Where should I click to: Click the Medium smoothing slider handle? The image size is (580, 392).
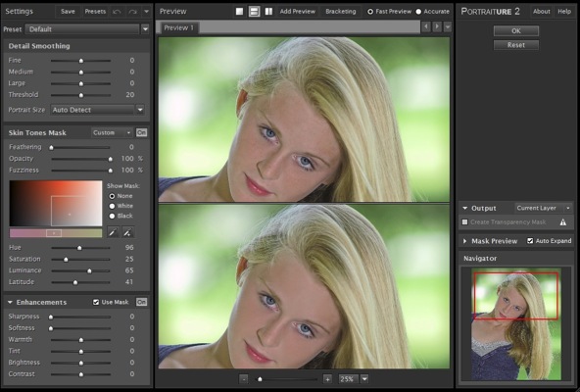pyautogui.click(x=81, y=73)
